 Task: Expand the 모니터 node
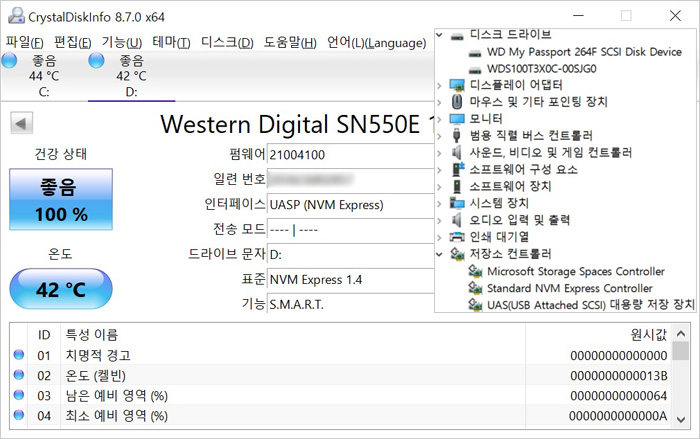pos(439,119)
